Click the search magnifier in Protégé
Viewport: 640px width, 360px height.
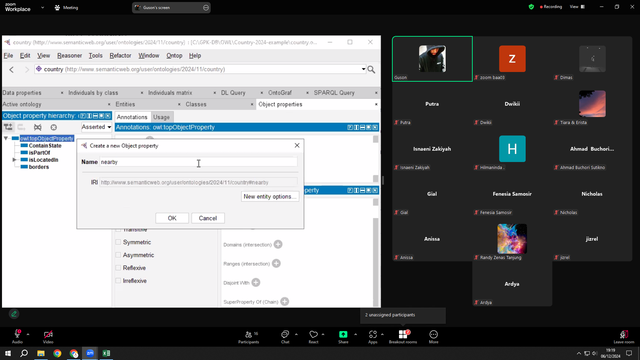point(371,69)
